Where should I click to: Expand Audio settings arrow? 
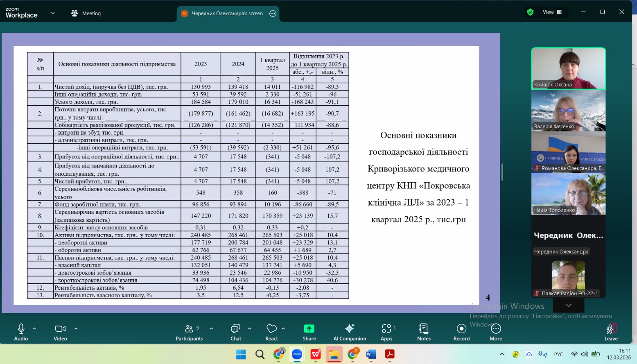point(34,328)
